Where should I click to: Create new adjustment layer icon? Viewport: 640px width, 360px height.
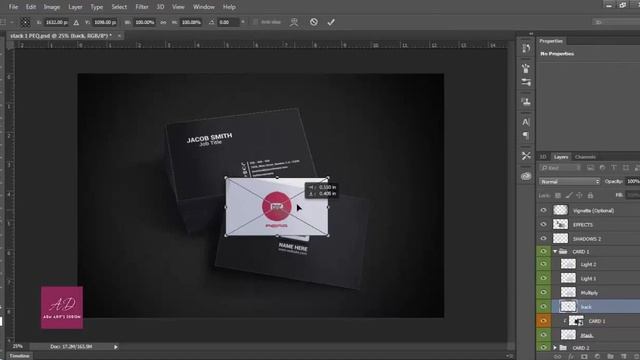tap(597, 357)
